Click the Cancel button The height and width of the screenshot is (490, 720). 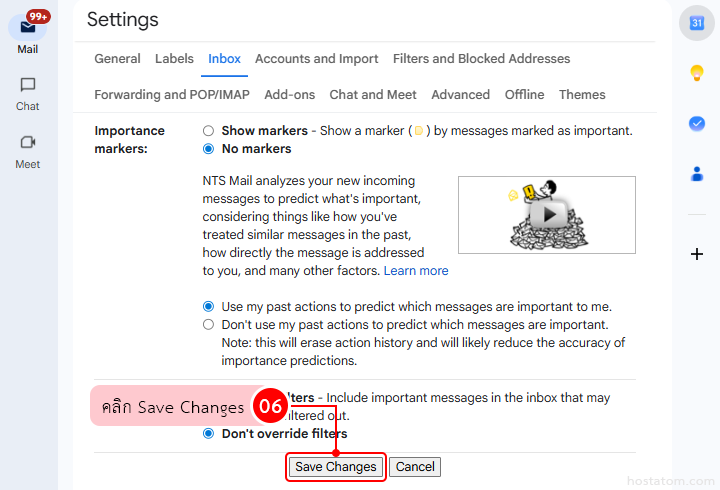415,467
